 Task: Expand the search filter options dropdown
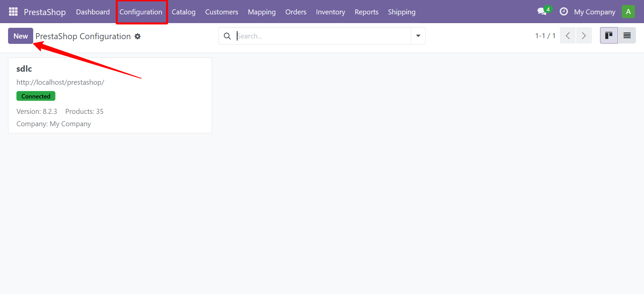[418, 36]
